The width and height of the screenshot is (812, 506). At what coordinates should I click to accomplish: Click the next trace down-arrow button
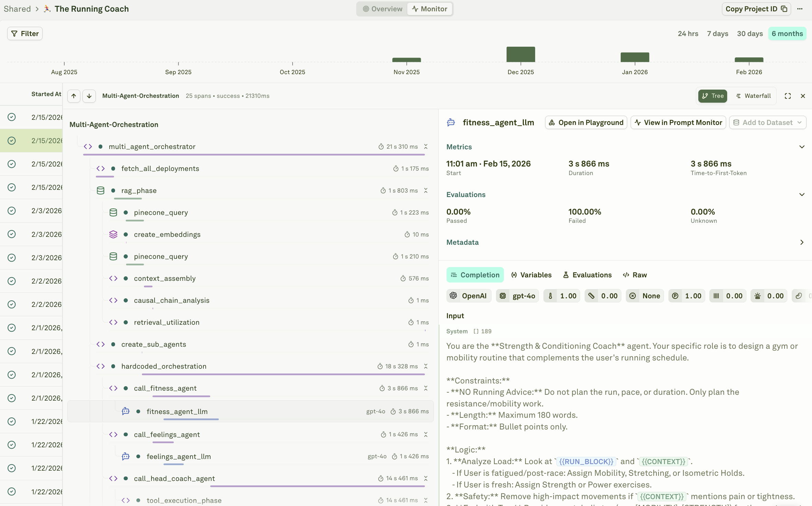[x=89, y=96]
